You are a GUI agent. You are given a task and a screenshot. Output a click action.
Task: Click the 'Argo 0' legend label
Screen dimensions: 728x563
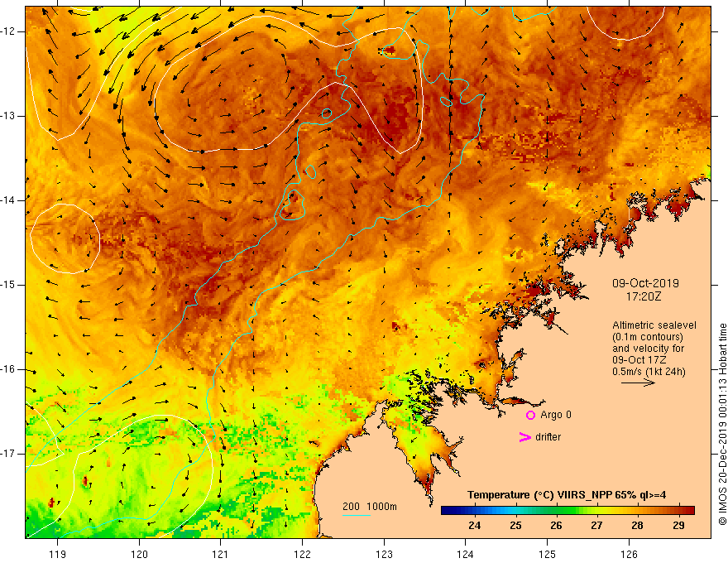[556, 415]
